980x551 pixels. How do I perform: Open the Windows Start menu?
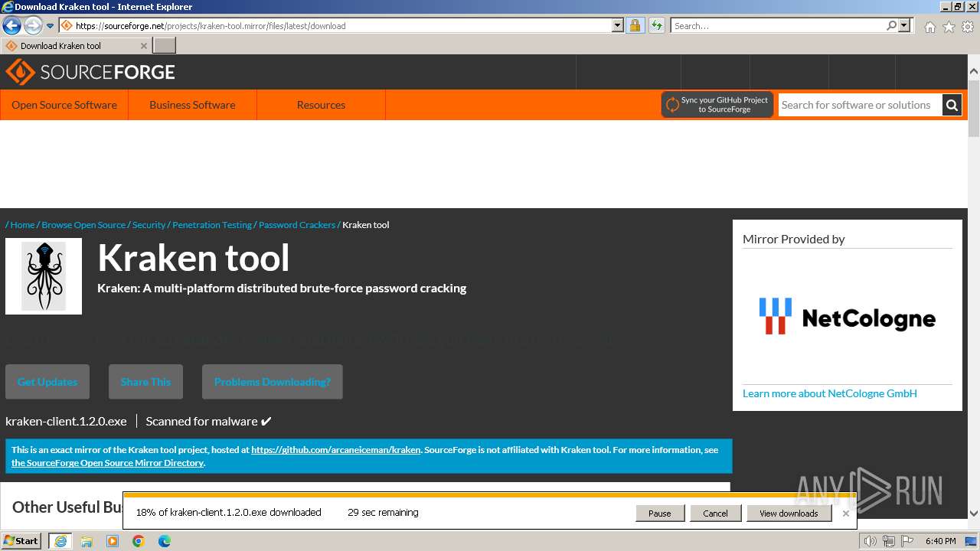point(21,541)
